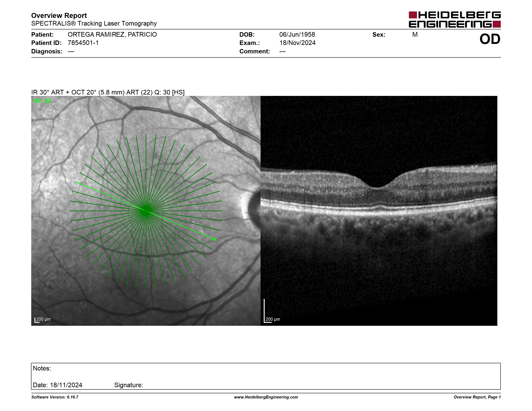This screenshot has height=411, width=532.
Task: Click the 'Notes:' field
Action: click(42, 368)
